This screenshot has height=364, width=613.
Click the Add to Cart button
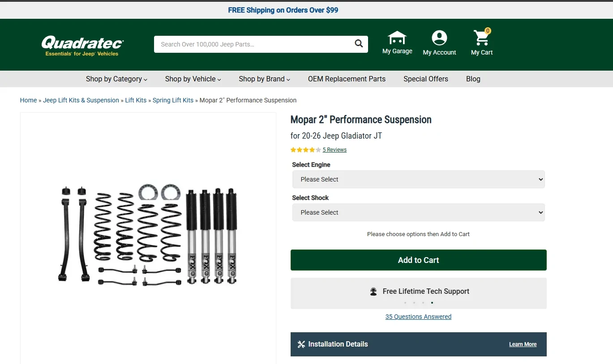point(419,260)
